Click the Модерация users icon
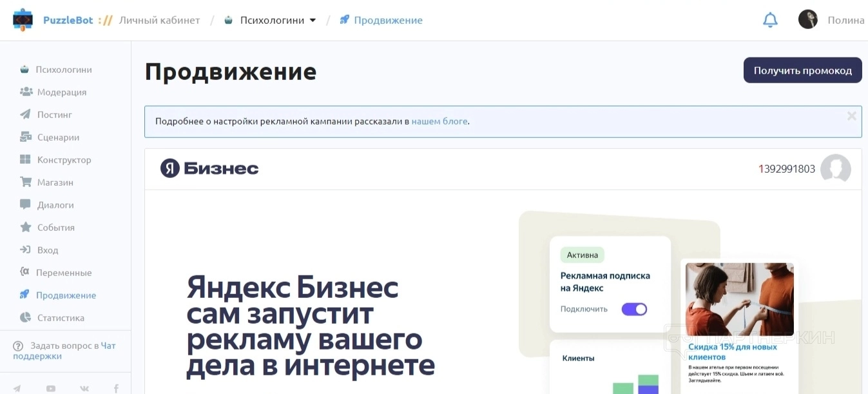Image resolution: width=868 pixels, height=394 pixels. (x=26, y=92)
